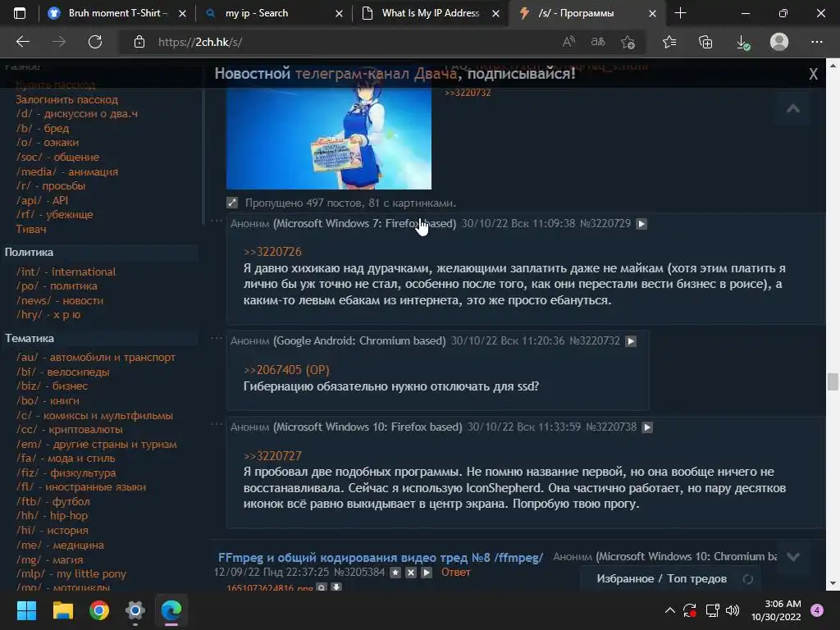
Task: View site information lock icon
Action: pyautogui.click(x=139, y=42)
